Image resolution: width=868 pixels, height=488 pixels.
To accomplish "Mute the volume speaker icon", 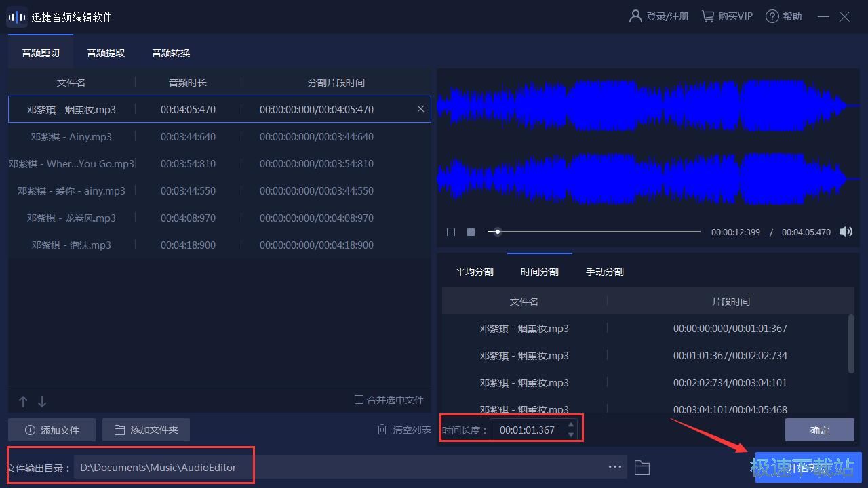I will pyautogui.click(x=846, y=232).
